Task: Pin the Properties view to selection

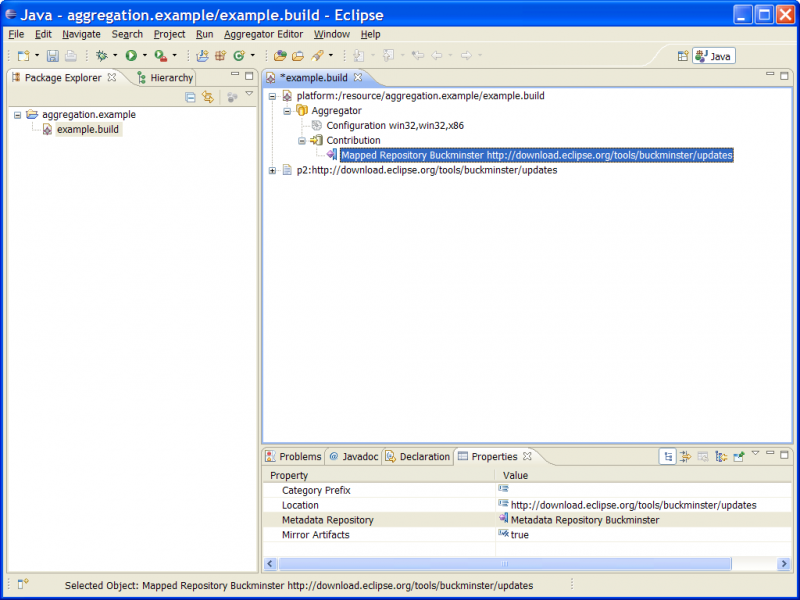Action: coord(739,457)
